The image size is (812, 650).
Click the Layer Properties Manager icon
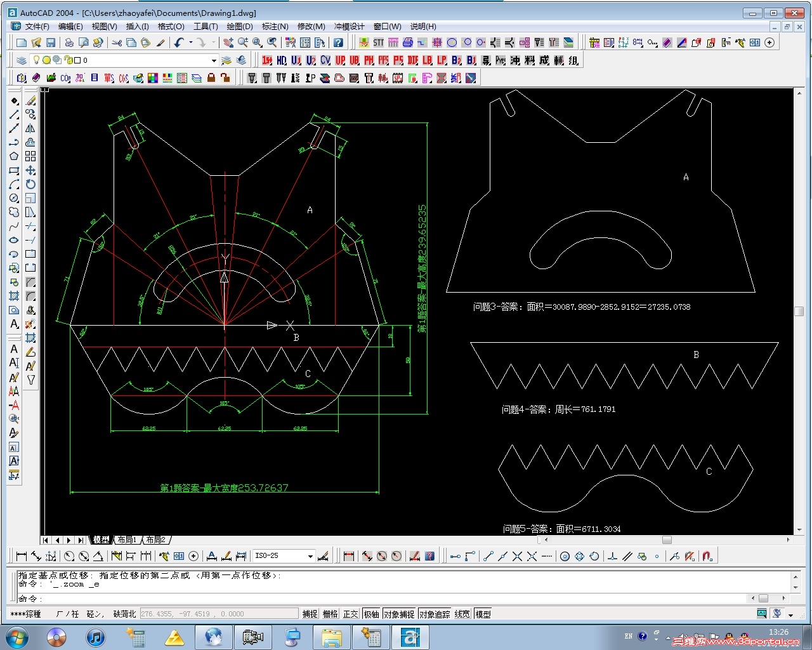pyautogui.click(x=22, y=60)
